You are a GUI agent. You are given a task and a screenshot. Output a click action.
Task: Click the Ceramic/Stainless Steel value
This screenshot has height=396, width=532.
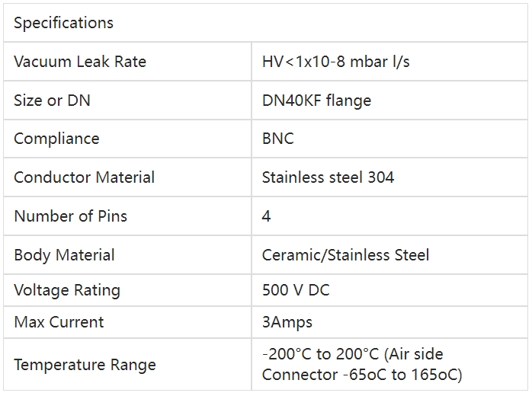[345, 255]
